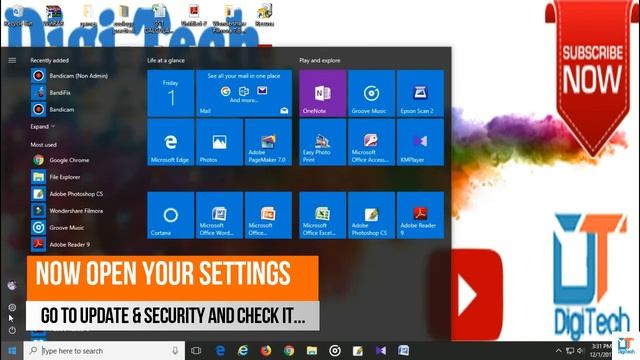The image size is (640, 360).
Task: Open Google Chrome from the Most used list
Action: (x=60, y=160)
